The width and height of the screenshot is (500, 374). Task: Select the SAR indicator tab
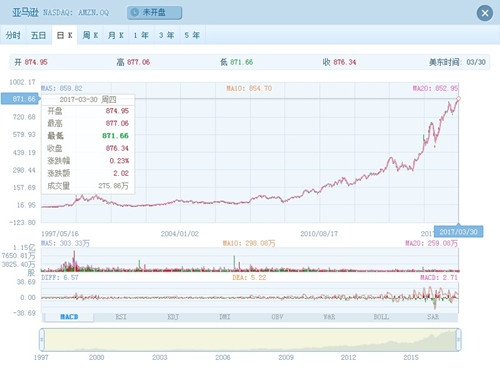[433, 317]
